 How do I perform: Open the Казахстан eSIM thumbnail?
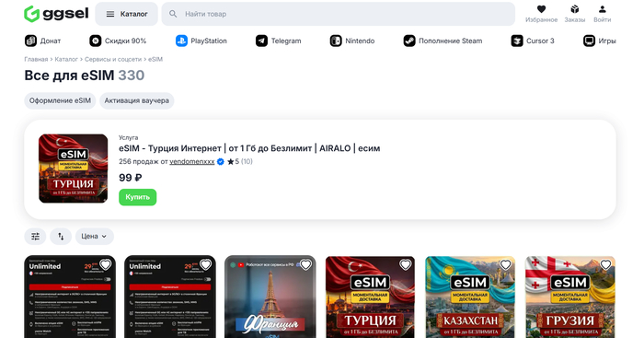(x=470, y=297)
